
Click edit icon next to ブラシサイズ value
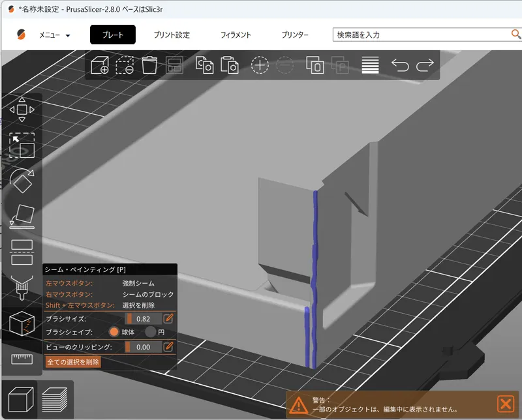pyautogui.click(x=168, y=318)
